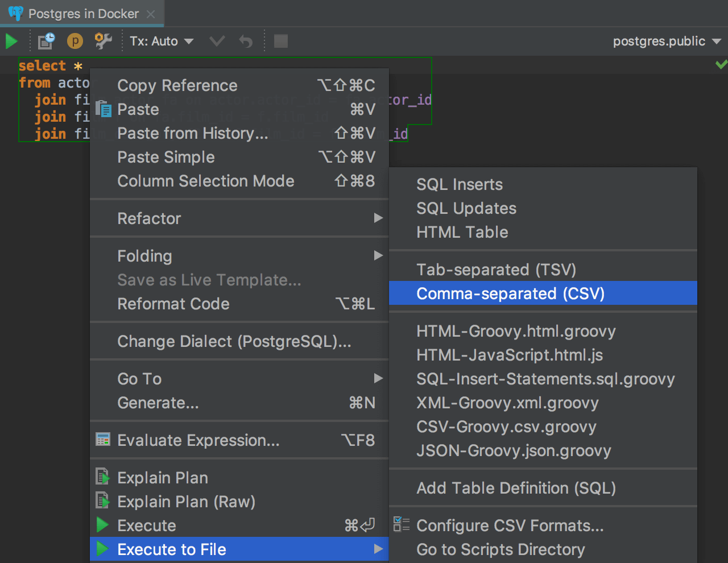This screenshot has height=563, width=728.
Task: Close the Postgres in Docker tab
Action: 151,14
